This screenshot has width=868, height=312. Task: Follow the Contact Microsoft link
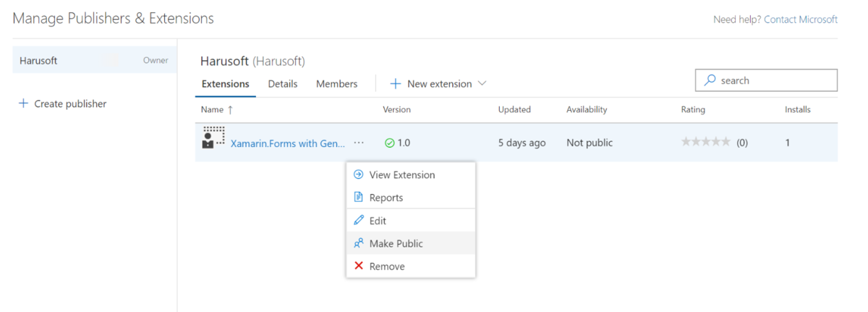coord(801,20)
